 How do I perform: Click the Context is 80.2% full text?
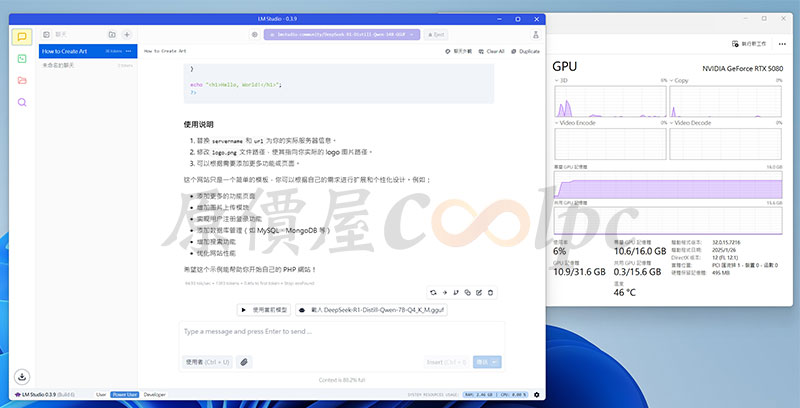pyautogui.click(x=341, y=380)
